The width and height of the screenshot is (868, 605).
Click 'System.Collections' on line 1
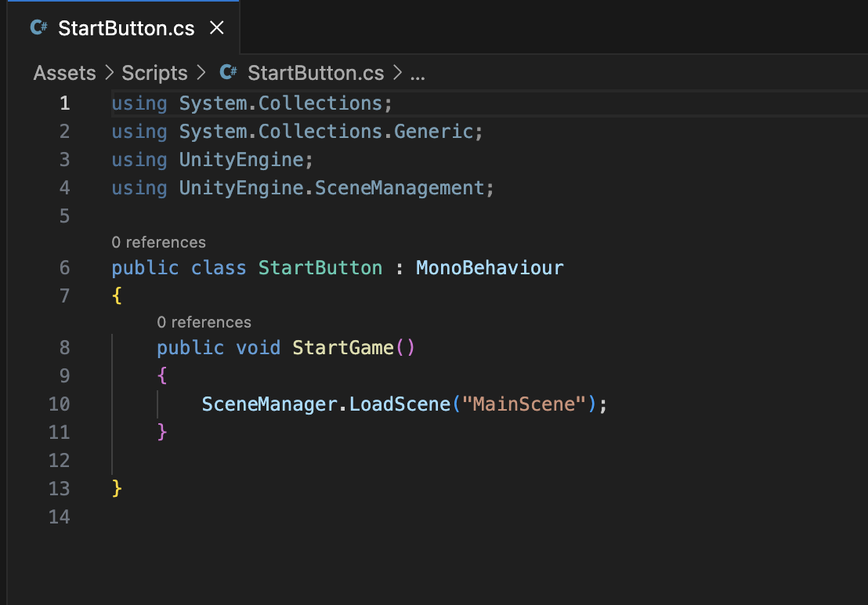[x=280, y=103]
